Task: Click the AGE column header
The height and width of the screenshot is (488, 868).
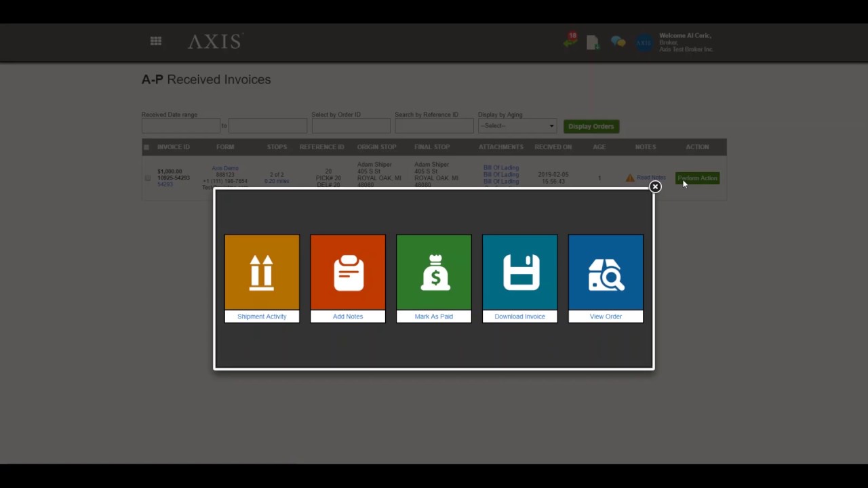Action: click(x=599, y=147)
